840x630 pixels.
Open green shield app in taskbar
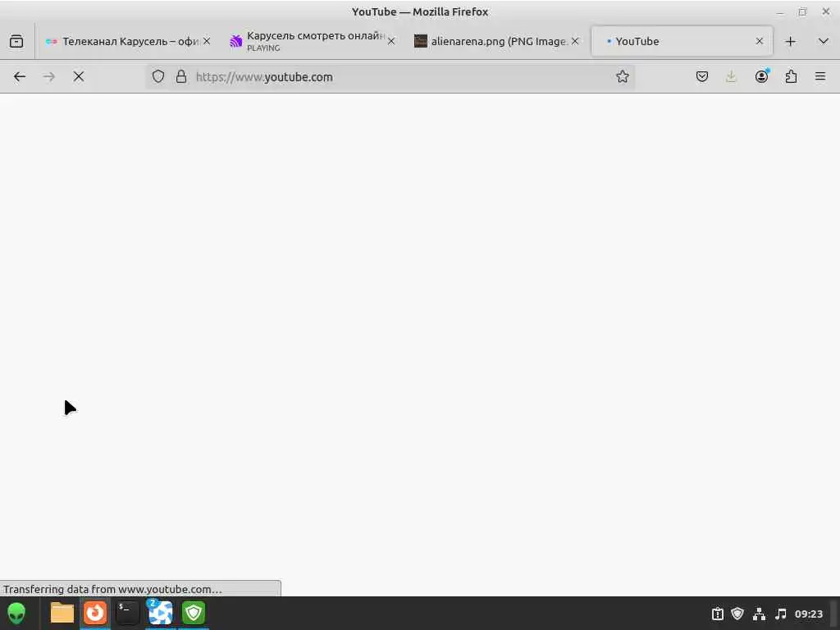tap(194, 614)
